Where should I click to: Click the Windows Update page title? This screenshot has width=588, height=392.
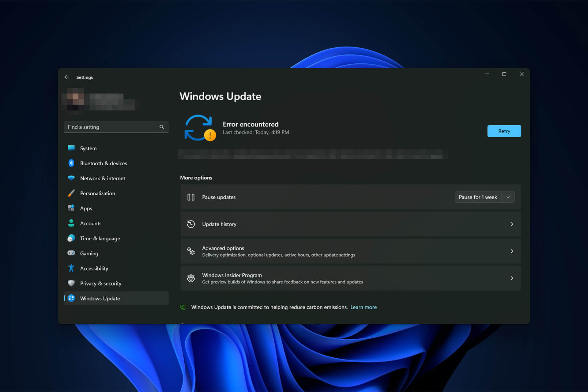point(220,96)
